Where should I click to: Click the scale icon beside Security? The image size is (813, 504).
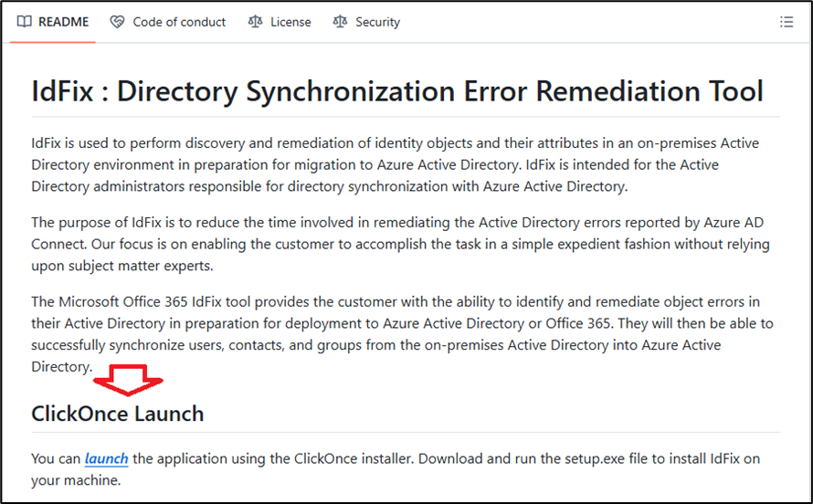[x=341, y=22]
